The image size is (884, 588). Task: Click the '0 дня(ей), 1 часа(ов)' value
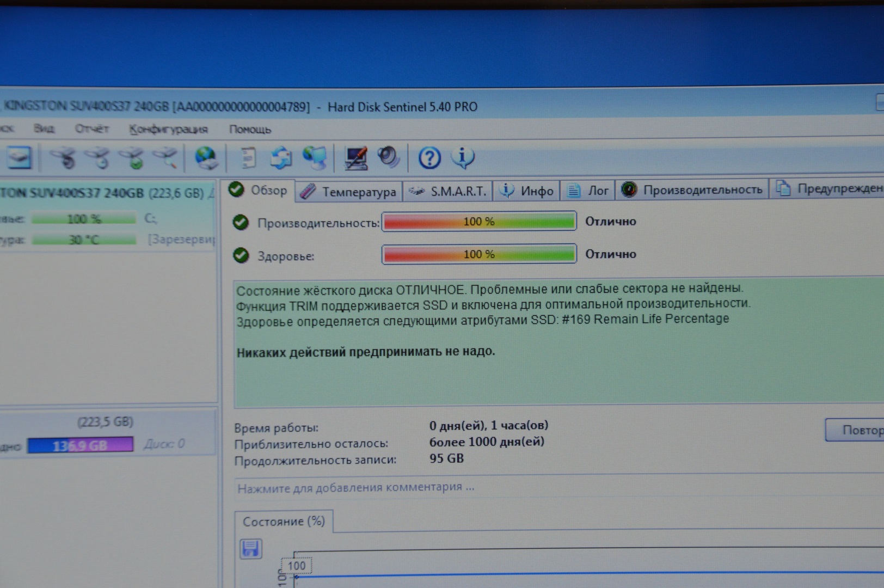pyautogui.click(x=489, y=425)
